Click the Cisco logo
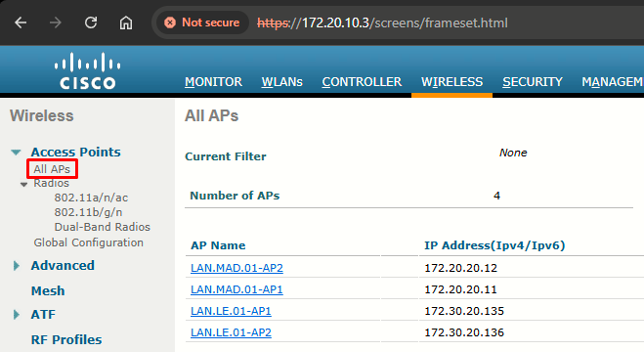This screenshot has width=644, height=352. click(88, 70)
